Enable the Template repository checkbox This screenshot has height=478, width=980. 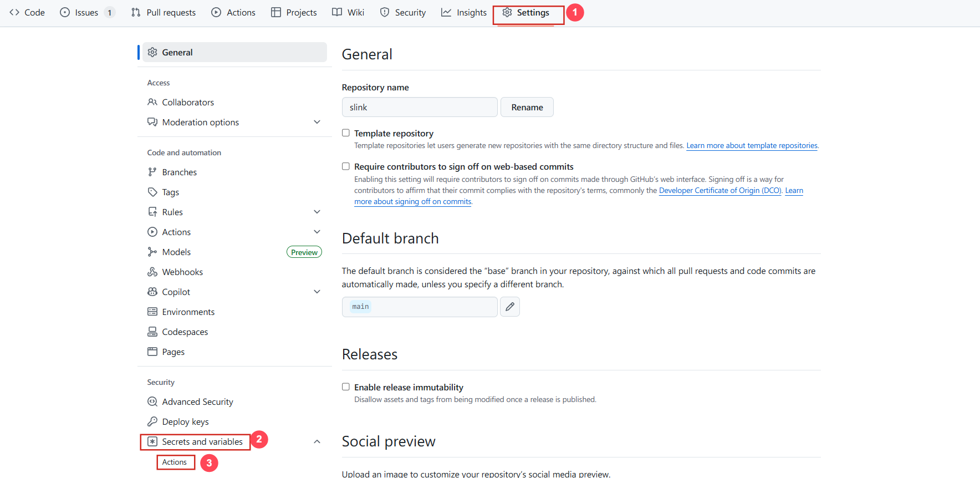[346, 133]
